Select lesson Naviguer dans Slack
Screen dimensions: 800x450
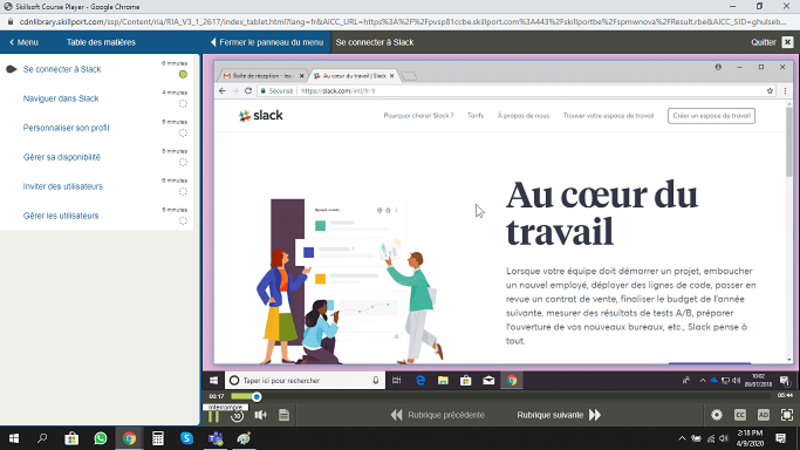tap(61, 98)
